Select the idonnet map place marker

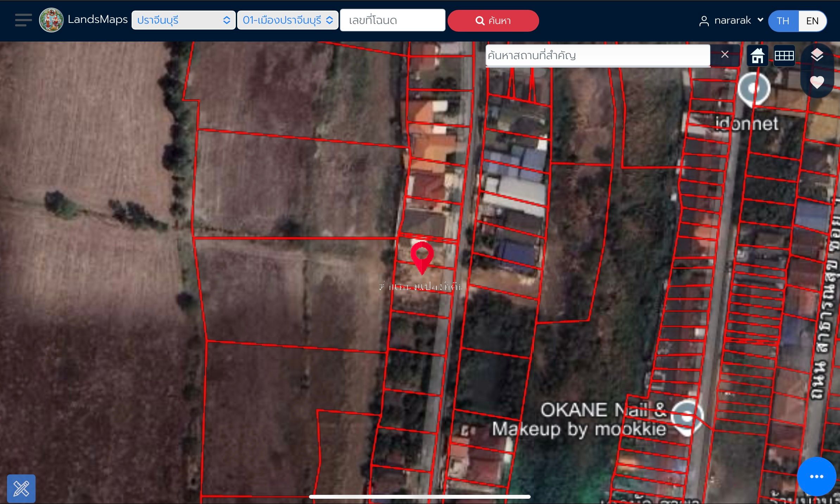coord(754,89)
